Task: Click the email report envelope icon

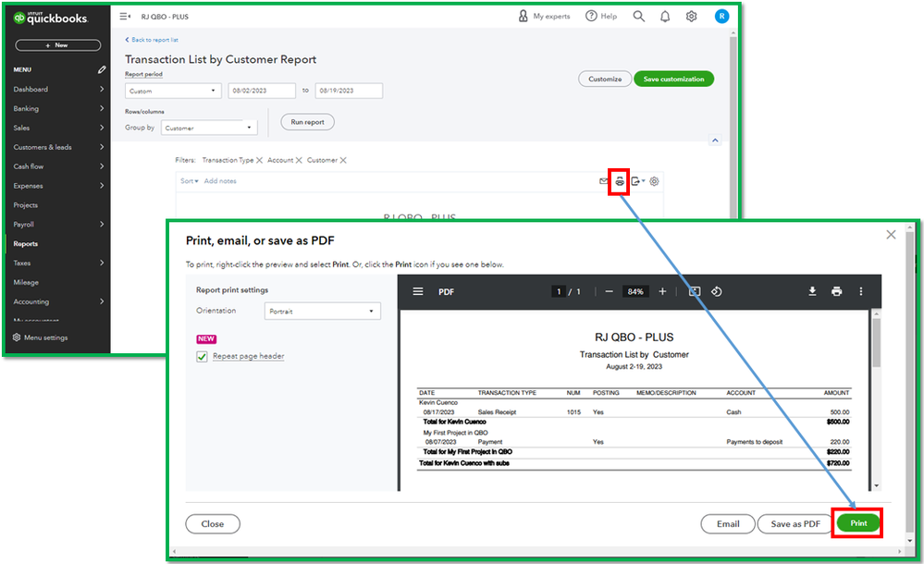Action: (603, 181)
